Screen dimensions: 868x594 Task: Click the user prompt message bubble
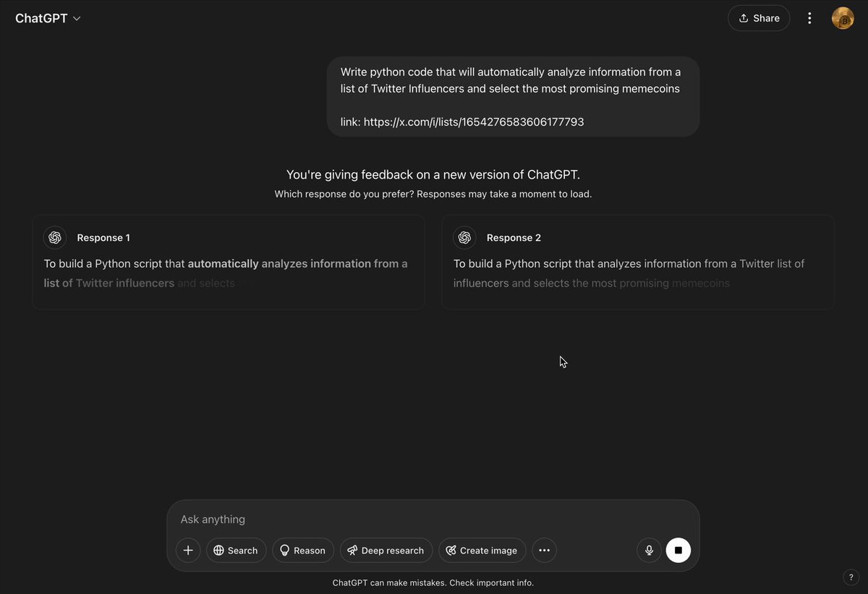point(513,97)
